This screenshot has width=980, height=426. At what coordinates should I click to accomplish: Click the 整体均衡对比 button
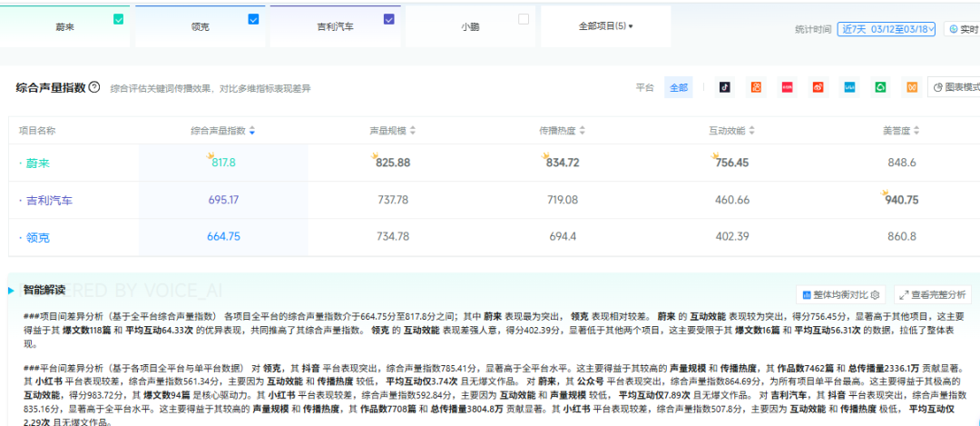[841, 294]
